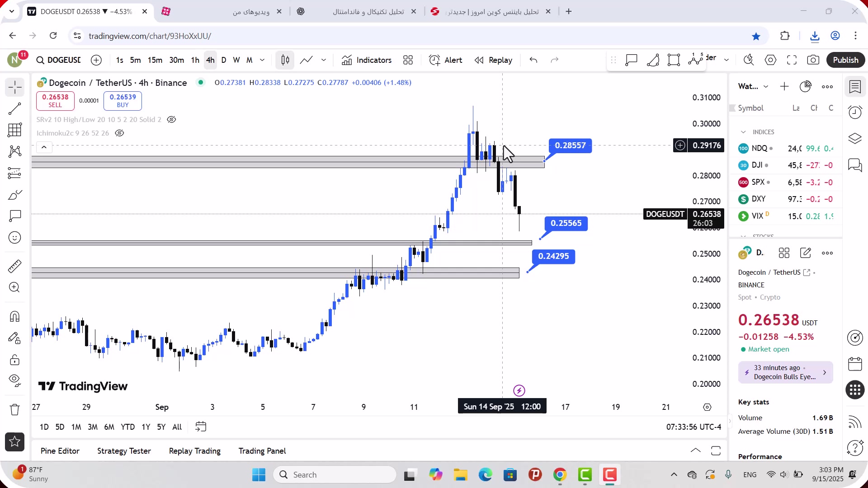Publish the chart idea

[846, 60]
